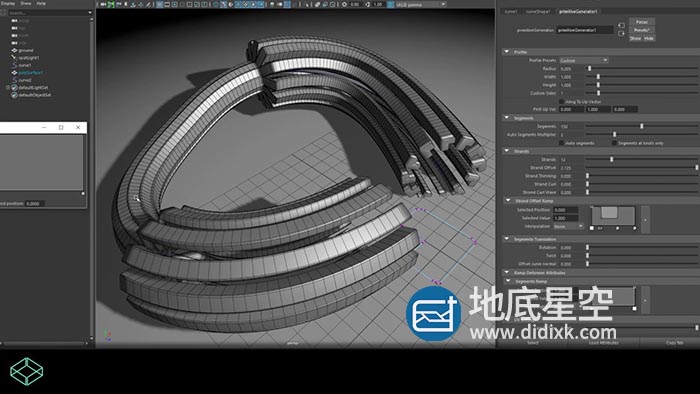Screen dimensions: 700x394
Task: Open the Help menu in outliner
Action: point(41,3)
